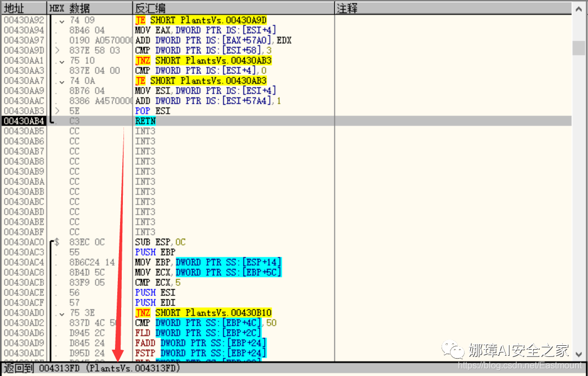This screenshot has height=376, width=588.
Task: Select ADD DWORD PTR DS:[ESI+57A4],1 line
Action: 208,101
